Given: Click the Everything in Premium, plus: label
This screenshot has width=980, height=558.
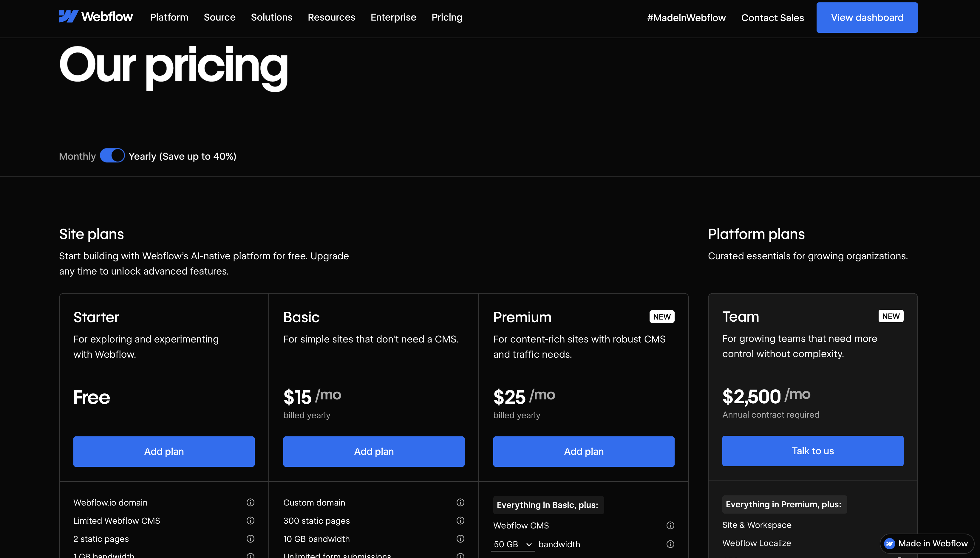Looking at the screenshot, I should 784,504.
